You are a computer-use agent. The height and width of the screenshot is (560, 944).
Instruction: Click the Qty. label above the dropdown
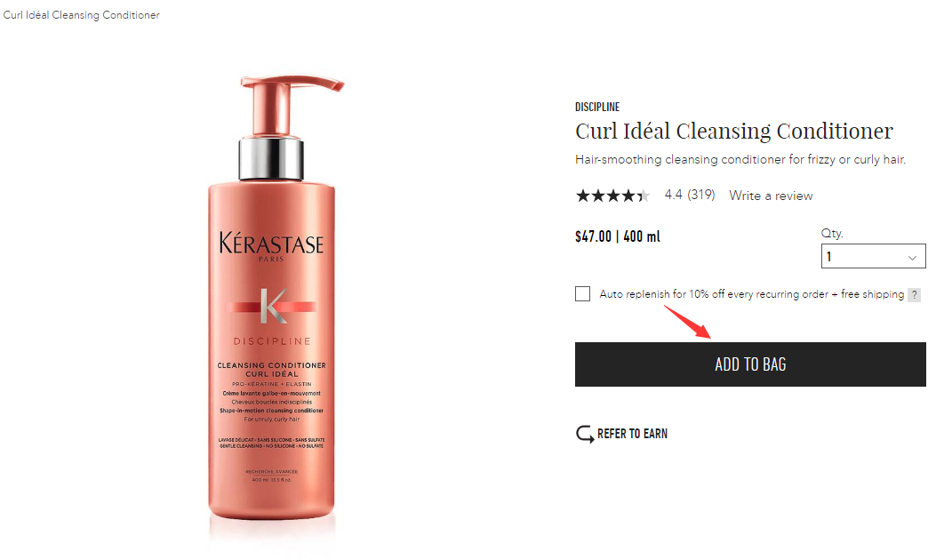coord(832,234)
